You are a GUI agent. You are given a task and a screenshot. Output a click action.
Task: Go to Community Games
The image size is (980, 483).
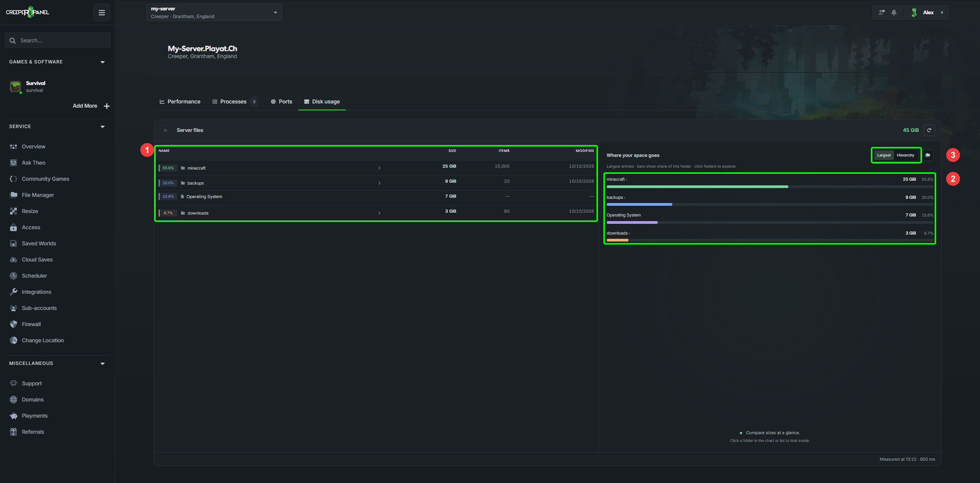click(x=45, y=179)
